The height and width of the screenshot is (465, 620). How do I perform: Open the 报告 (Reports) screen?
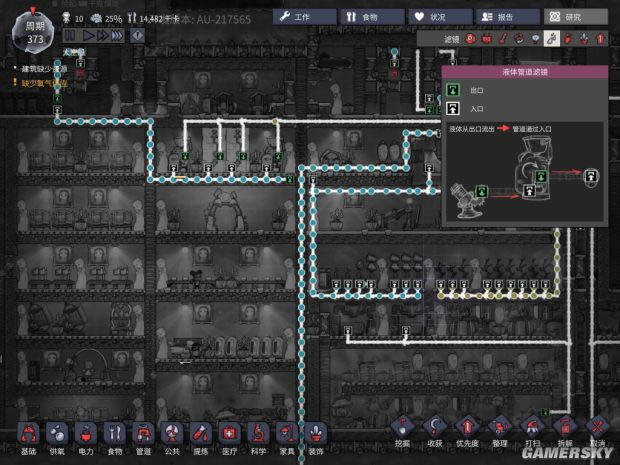click(x=508, y=17)
